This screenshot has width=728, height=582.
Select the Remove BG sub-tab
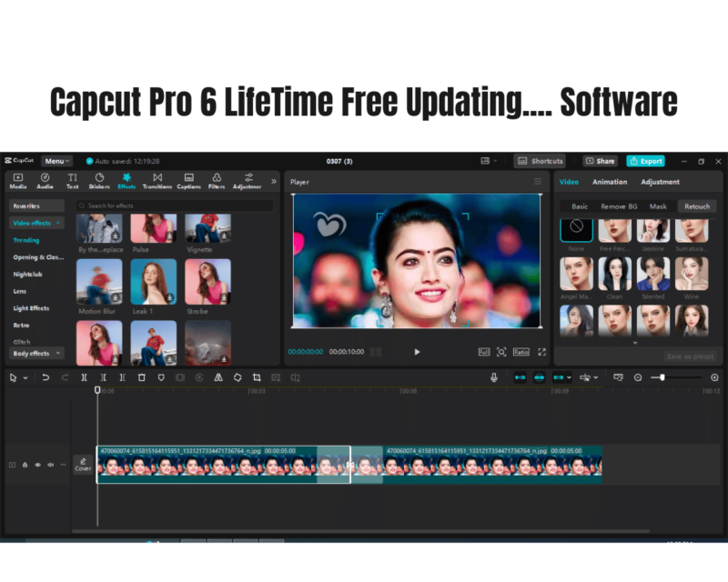pos(619,206)
